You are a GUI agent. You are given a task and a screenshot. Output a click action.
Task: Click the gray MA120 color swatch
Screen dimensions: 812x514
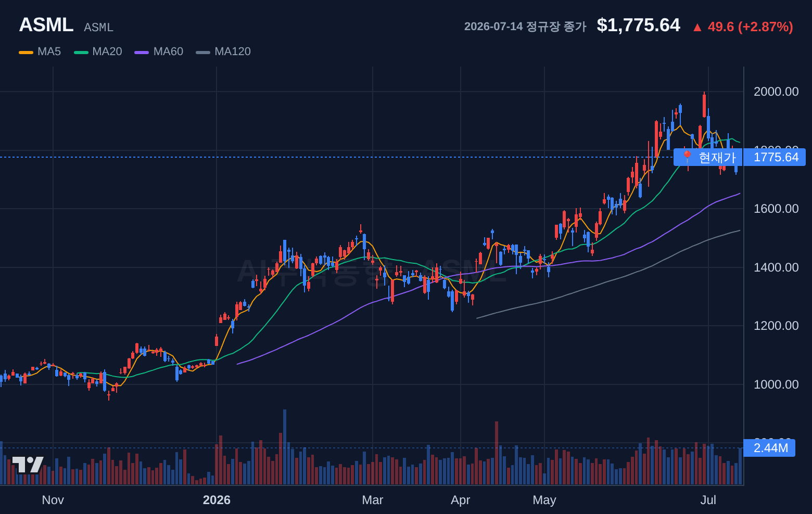(x=203, y=52)
